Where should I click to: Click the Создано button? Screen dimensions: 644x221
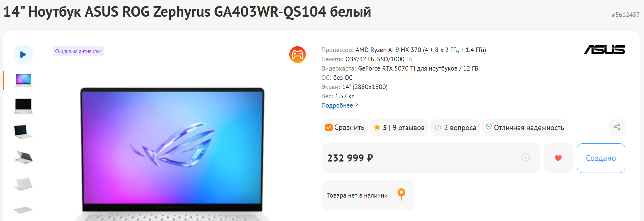point(601,158)
